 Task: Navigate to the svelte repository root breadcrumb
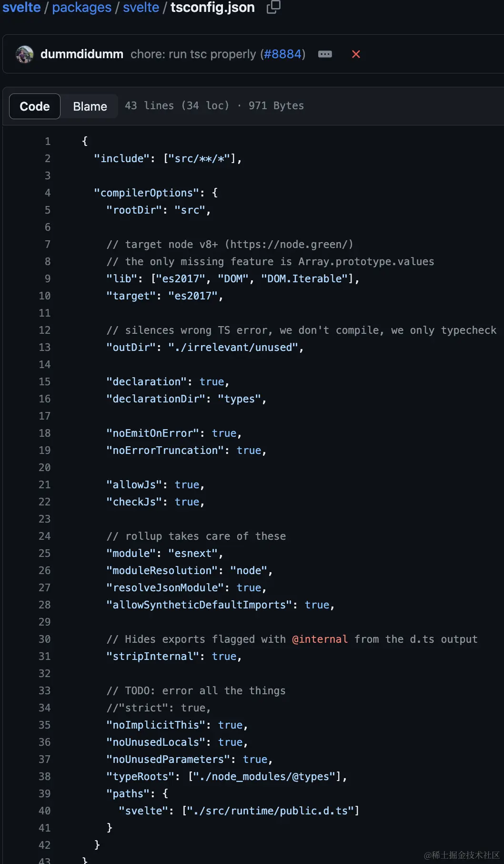coord(21,8)
